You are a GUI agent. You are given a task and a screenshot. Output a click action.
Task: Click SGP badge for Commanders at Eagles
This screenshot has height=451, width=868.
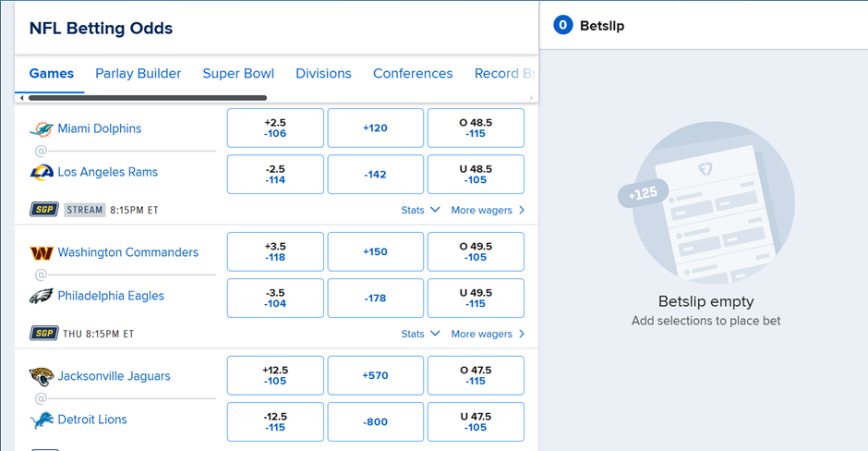[x=44, y=333]
